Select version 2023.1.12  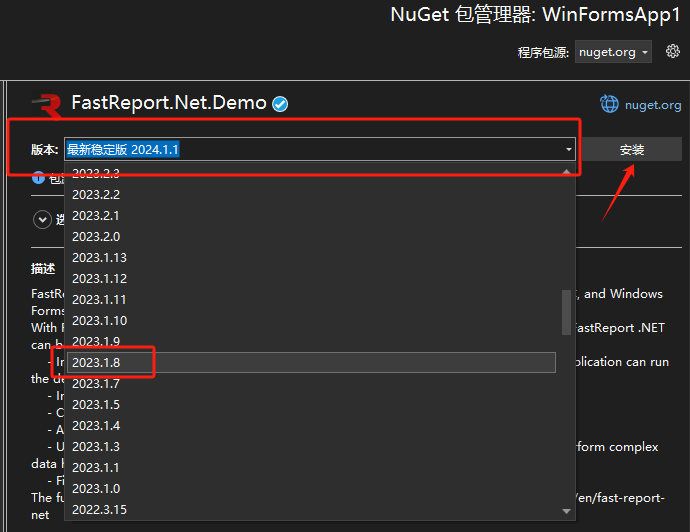[311, 279]
